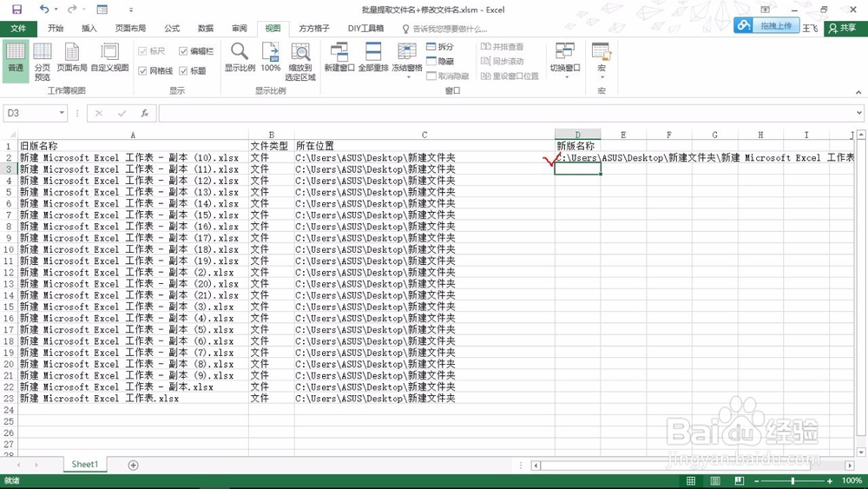Select row header 12
This screenshot has width=868, height=489.
[9, 273]
